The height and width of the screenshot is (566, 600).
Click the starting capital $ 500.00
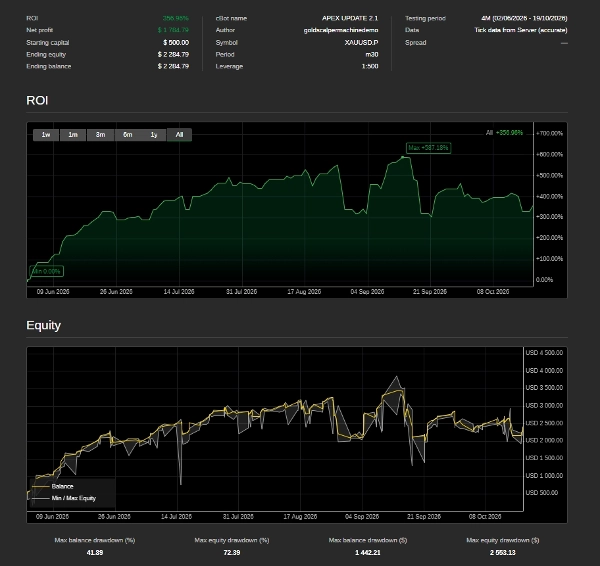[x=176, y=42]
